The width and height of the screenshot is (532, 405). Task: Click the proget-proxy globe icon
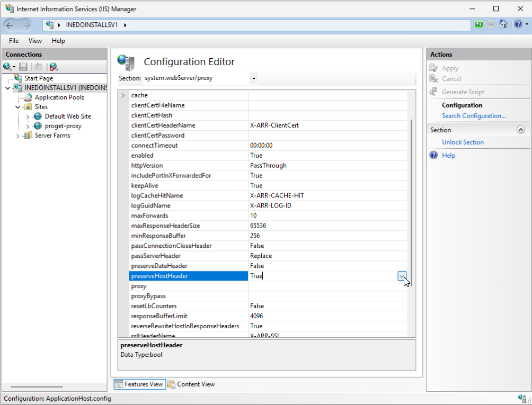coord(38,126)
